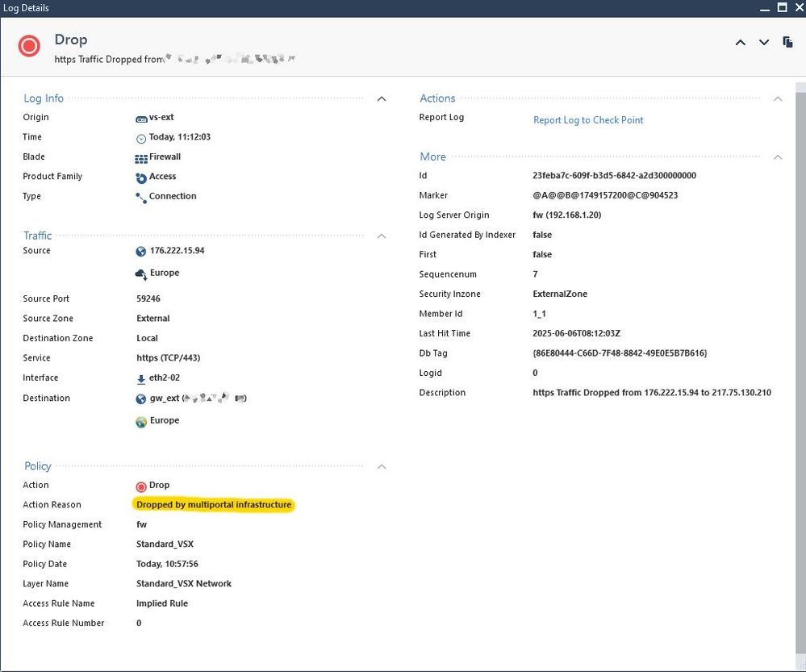Select source IP 176.222.15.94

(177, 250)
